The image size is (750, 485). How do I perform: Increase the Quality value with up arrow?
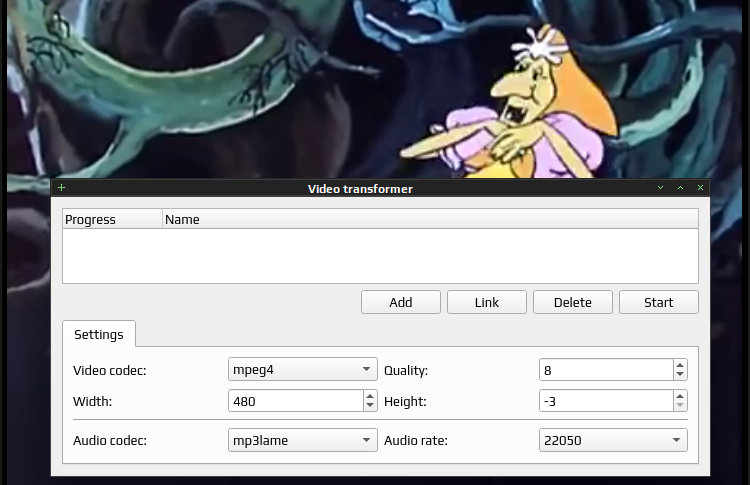coord(680,365)
